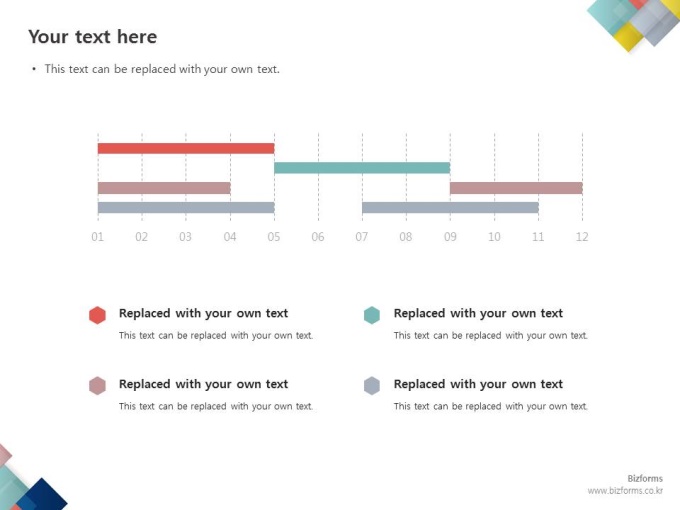Click the pink bar ending at 04
Image resolution: width=680 pixels, height=510 pixels.
pyautogui.click(x=164, y=188)
